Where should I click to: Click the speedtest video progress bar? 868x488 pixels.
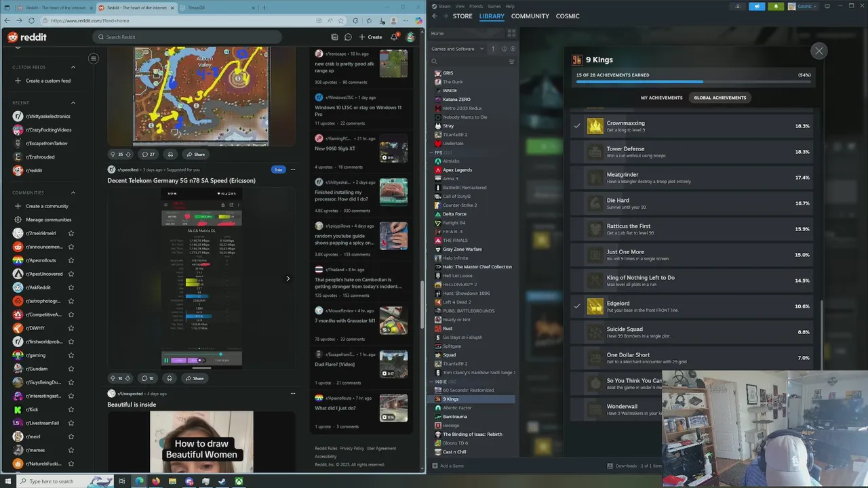tap(201, 354)
